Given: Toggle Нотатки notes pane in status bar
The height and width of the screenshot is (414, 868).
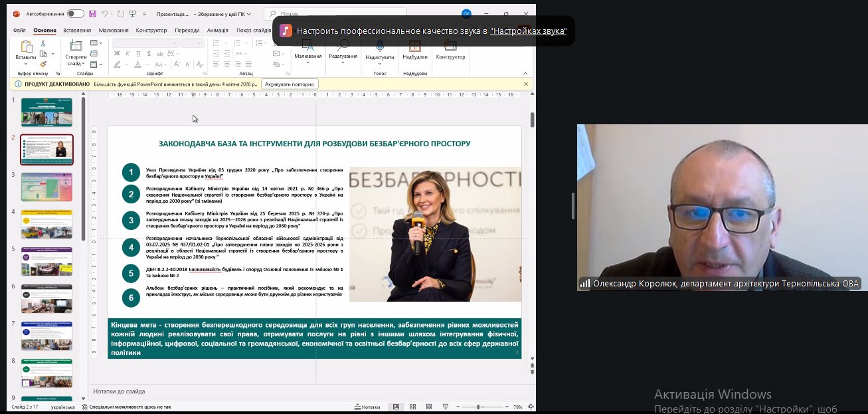Looking at the screenshot, I should point(367,407).
